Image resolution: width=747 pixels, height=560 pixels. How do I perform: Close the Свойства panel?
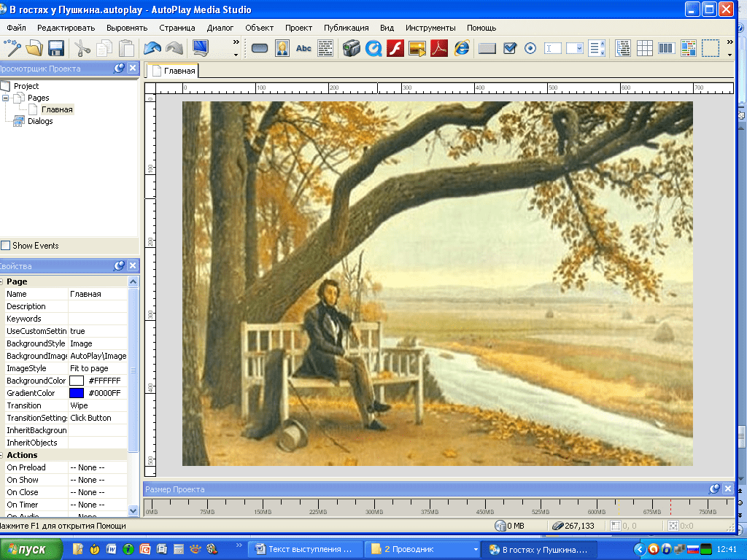pos(133,265)
